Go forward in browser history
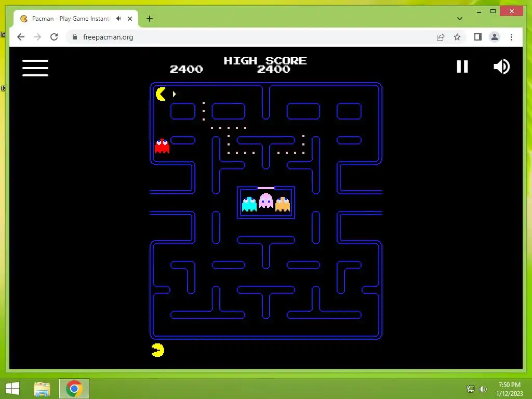Screen dimensions: 532x399 tap(37, 37)
